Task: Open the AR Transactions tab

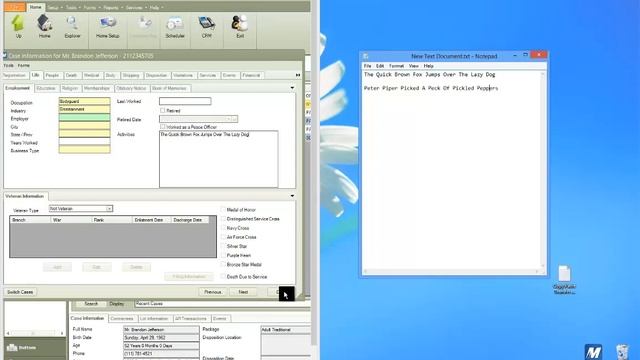Action: tap(191, 318)
